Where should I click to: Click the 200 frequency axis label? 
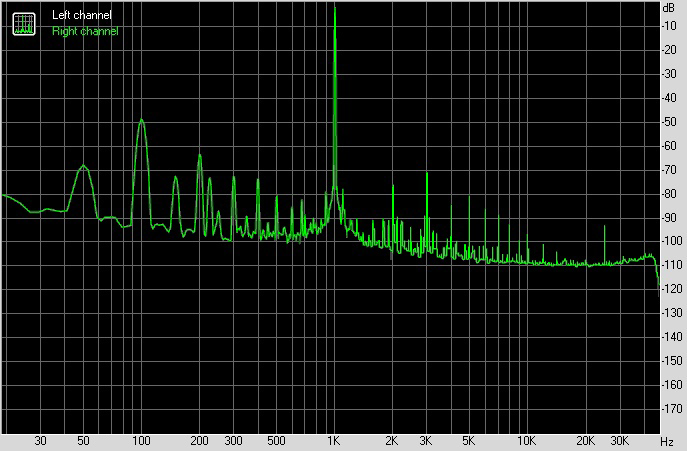pyautogui.click(x=199, y=440)
